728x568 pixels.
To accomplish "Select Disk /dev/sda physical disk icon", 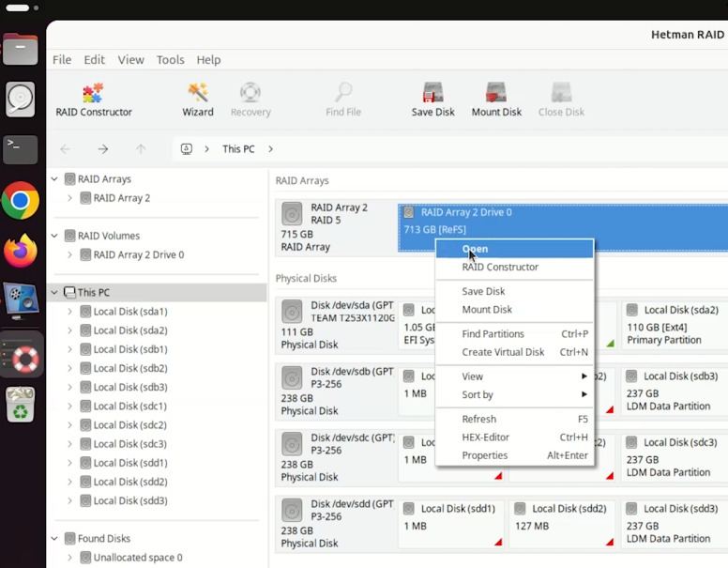I will 292,312.
